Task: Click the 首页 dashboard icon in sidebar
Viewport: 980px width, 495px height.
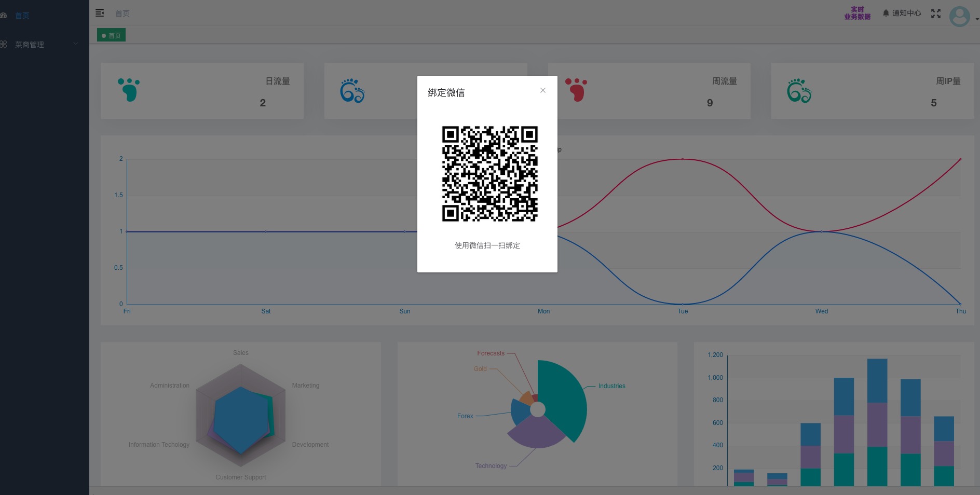Action: point(4,16)
